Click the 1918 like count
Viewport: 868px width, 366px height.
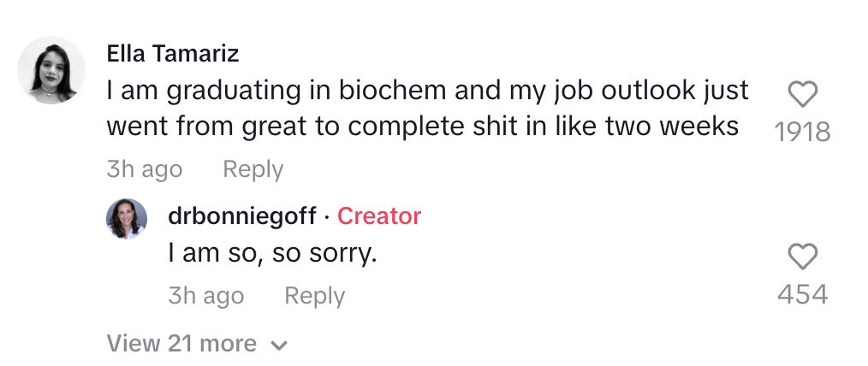pos(802,132)
